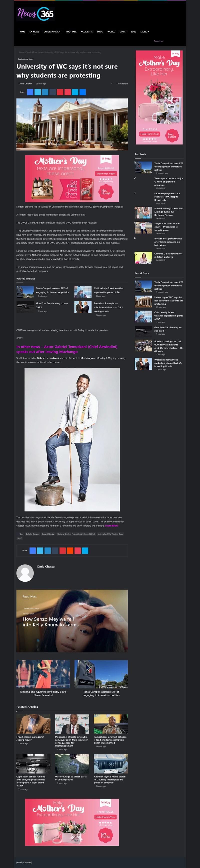Click the first blue Facebook share button under headline
200x868 pixels.
pyautogui.click(x=30, y=92)
